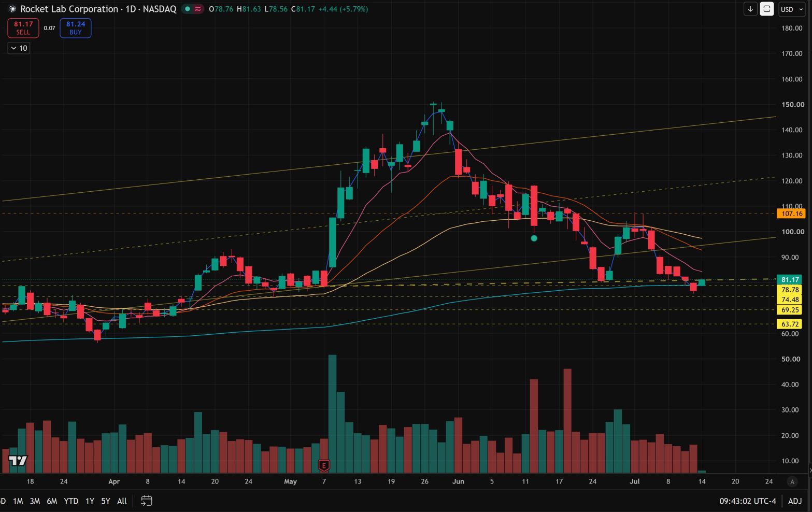Click the yellow 63.72 price label
Viewport: 812px width, 512px height.
click(790, 324)
